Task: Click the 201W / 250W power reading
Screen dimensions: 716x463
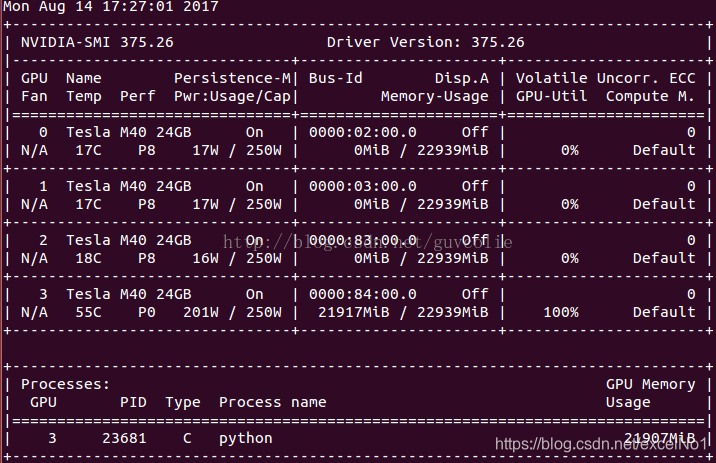Action: 232,312
